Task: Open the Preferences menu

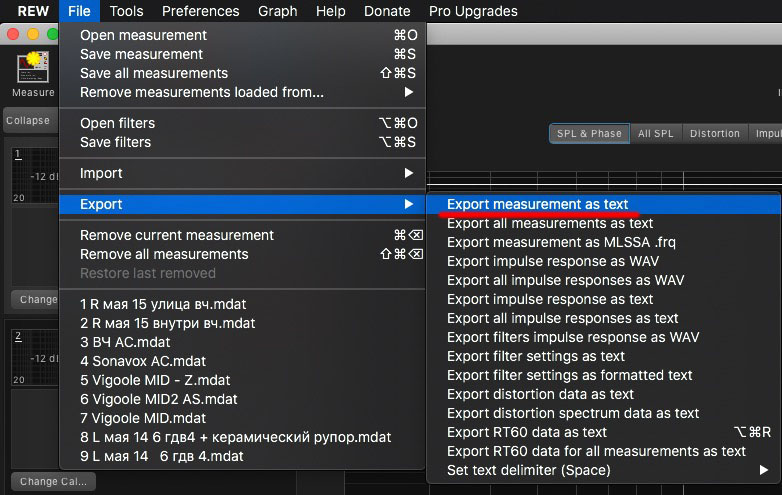Action: click(x=200, y=11)
